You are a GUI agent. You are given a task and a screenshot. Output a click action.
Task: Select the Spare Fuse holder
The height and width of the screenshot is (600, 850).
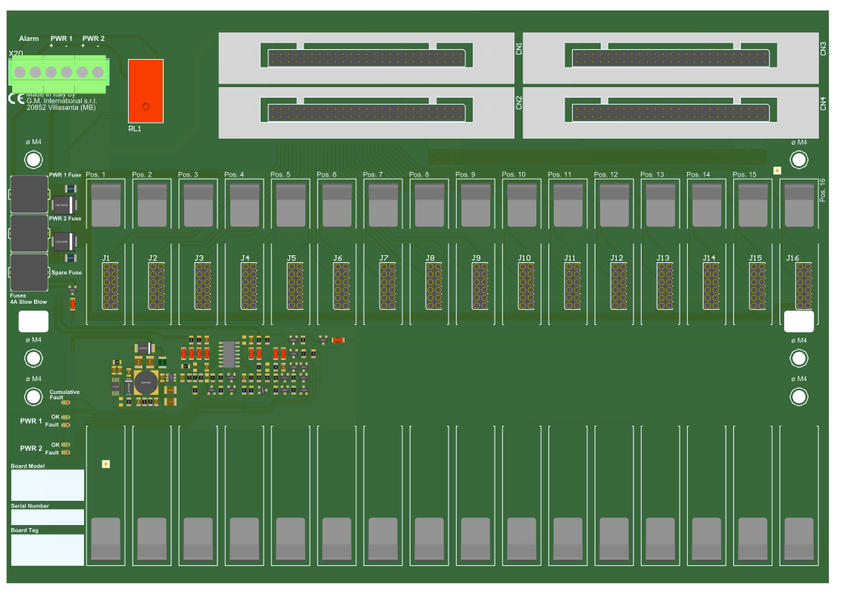pyautogui.click(x=28, y=271)
